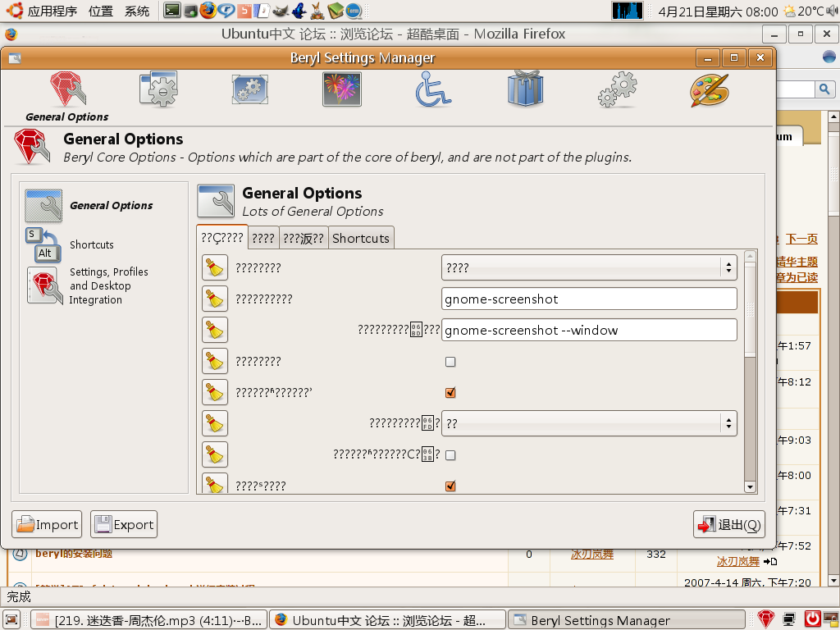Viewport: 840px width, 630px height.
Task: Click the network monitor tray icon
Action: coord(789,620)
